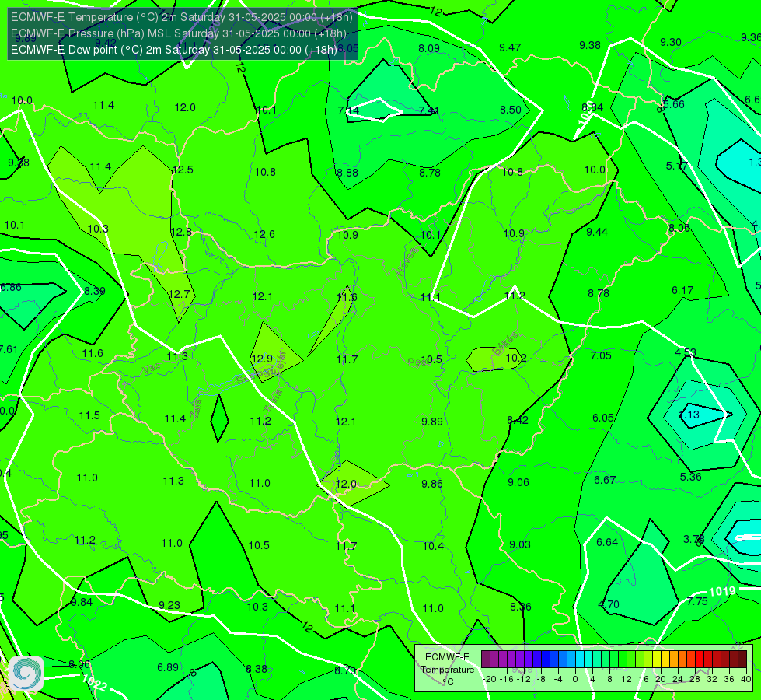Screen dimensions: 761x700
Task: Click the Heves region name
Action: pyautogui.click(x=407, y=261)
